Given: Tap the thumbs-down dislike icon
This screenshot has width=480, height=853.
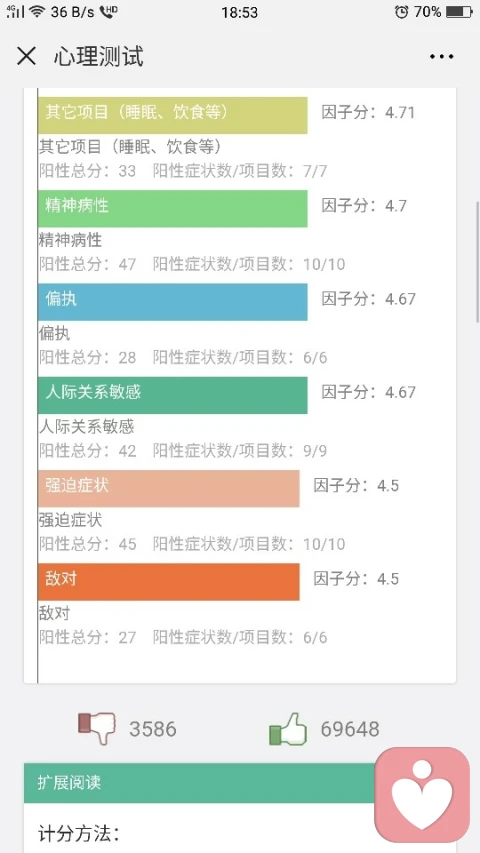Looking at the screenshot, I should (97, 728).
